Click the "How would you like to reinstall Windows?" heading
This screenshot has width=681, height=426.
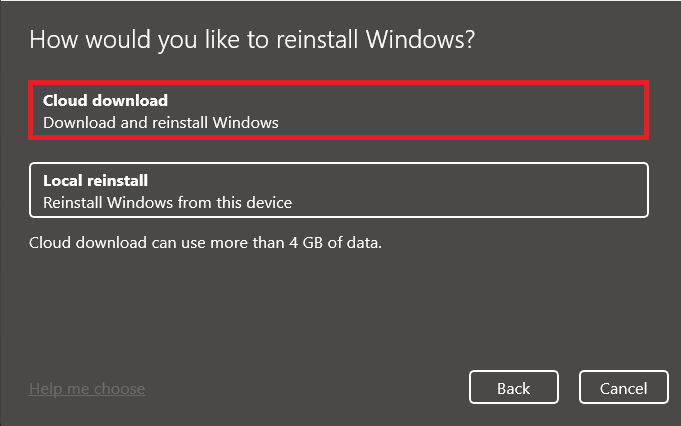pos(252,41)
